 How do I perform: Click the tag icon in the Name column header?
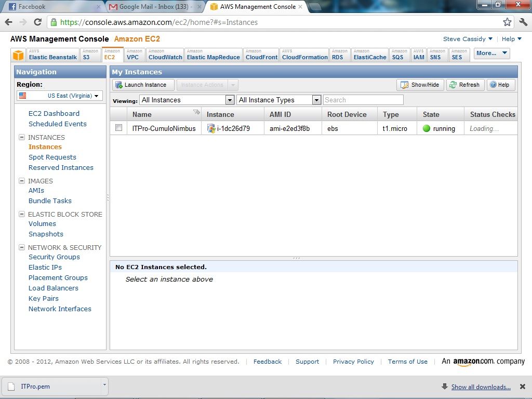point(196,112)
